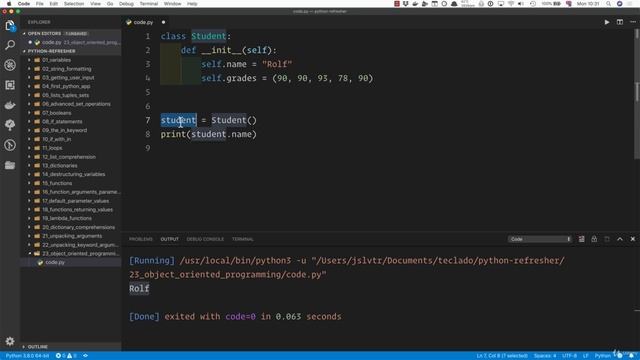
Task: Maximize the panel with the up chevron
Action: click(620, 239)
